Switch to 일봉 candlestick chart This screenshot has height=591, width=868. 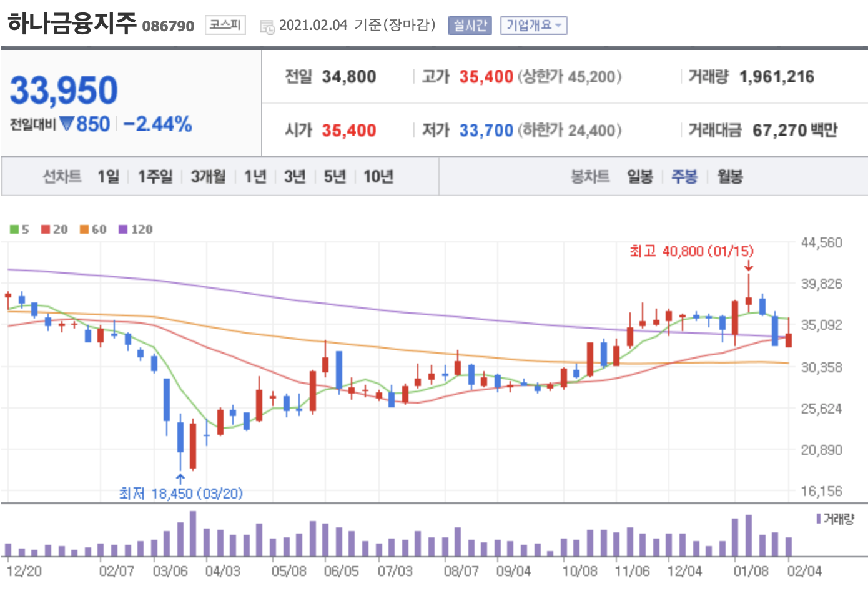coord(640,177)
